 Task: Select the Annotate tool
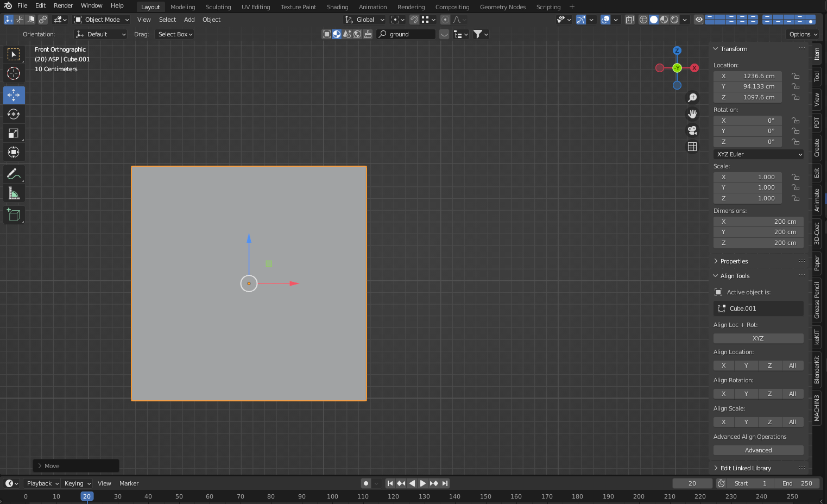click(14, 174)
